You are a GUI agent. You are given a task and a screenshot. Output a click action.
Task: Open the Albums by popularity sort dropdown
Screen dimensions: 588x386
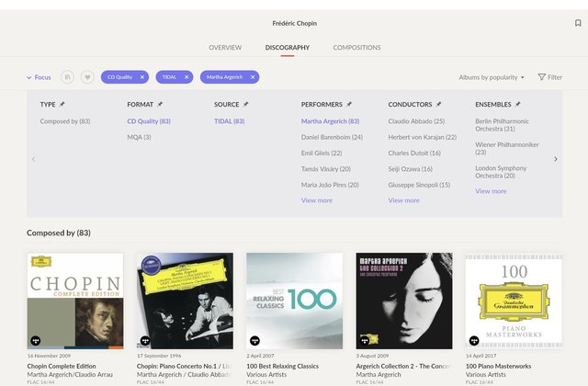pos(492,77)
